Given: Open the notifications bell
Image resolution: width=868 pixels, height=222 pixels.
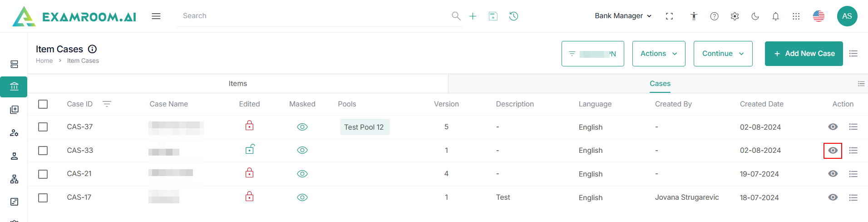Looking at the screenshot, I should pos(775,16).
